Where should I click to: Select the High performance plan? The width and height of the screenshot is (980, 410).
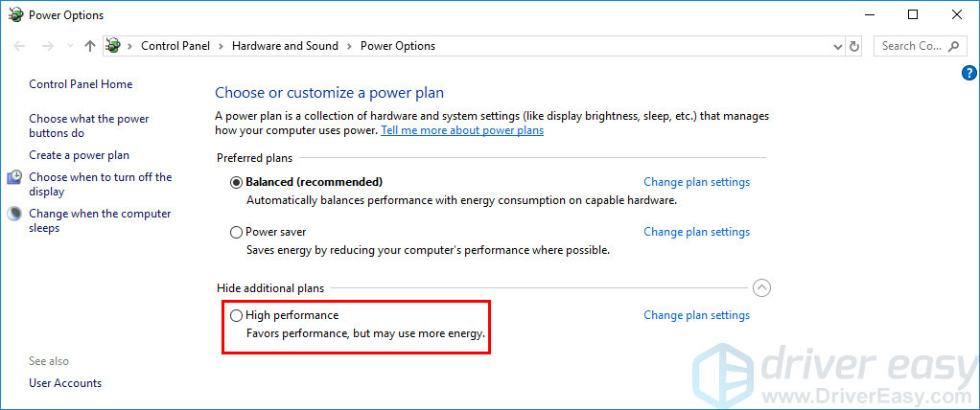click(237, 315)
